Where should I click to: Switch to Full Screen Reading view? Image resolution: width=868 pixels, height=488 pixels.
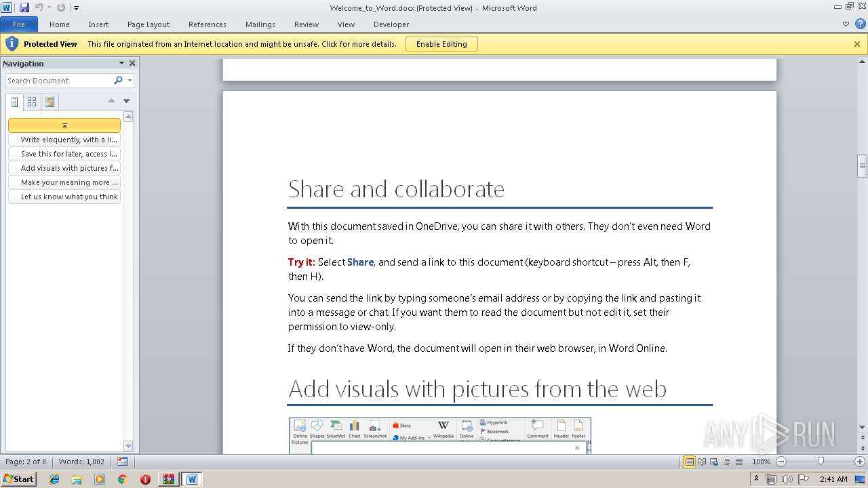click(x=702, y=462)
